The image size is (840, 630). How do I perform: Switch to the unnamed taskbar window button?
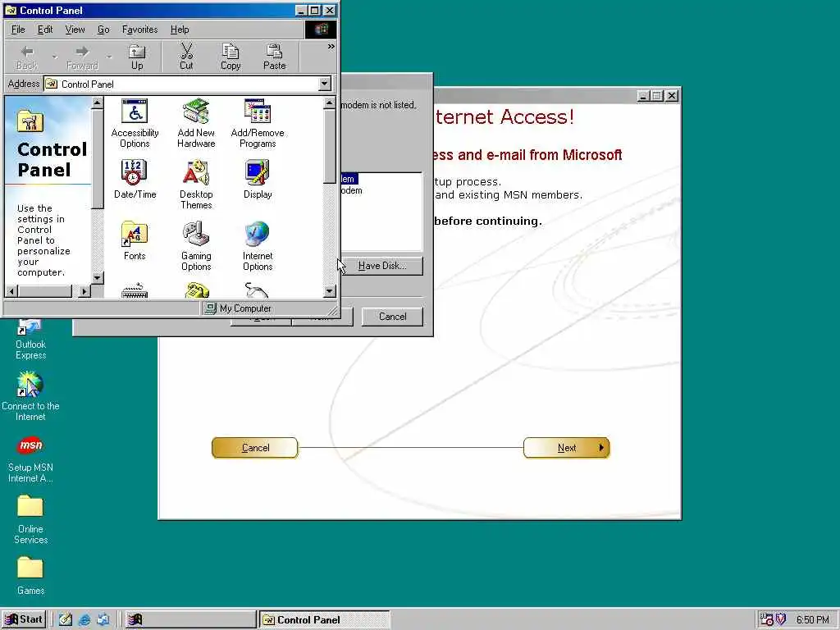tap(190, 620)
